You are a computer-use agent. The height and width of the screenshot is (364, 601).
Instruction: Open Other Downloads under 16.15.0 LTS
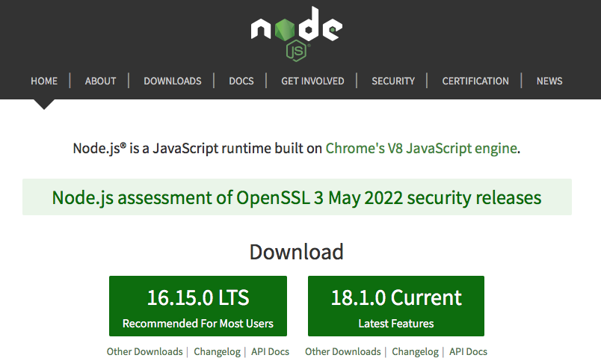144,351
